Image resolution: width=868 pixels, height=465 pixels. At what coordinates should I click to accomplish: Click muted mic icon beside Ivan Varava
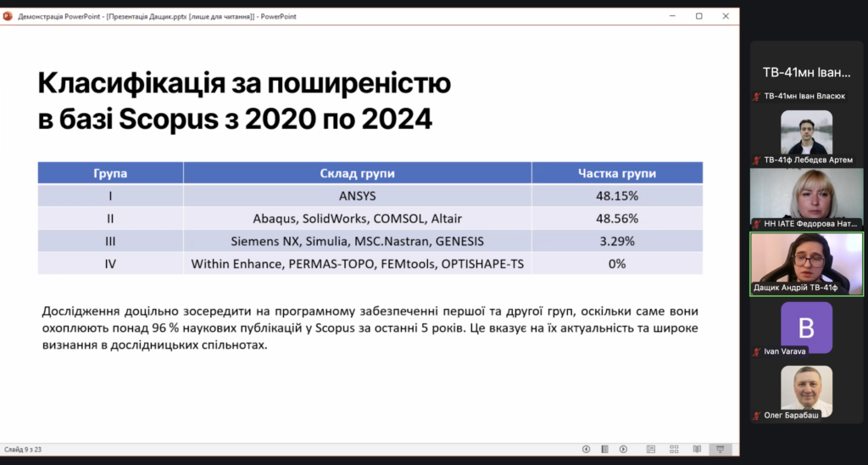(x=757, y=351)
